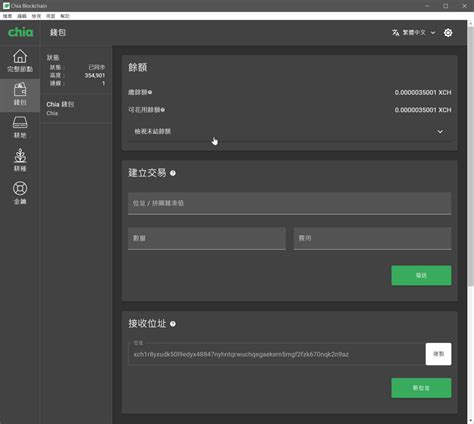Click the xch1 receive address text field
Screen dimensions: 474x424
point(277,354)
